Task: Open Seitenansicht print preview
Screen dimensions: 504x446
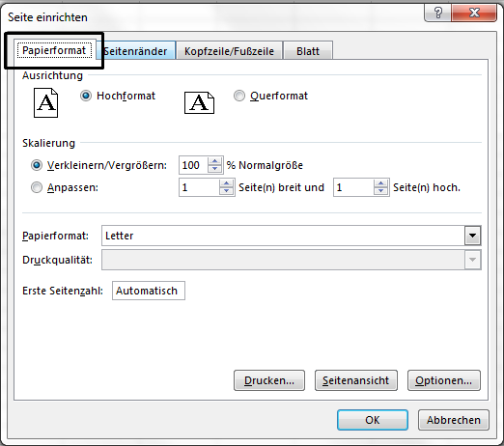Action: coord(356,380)
